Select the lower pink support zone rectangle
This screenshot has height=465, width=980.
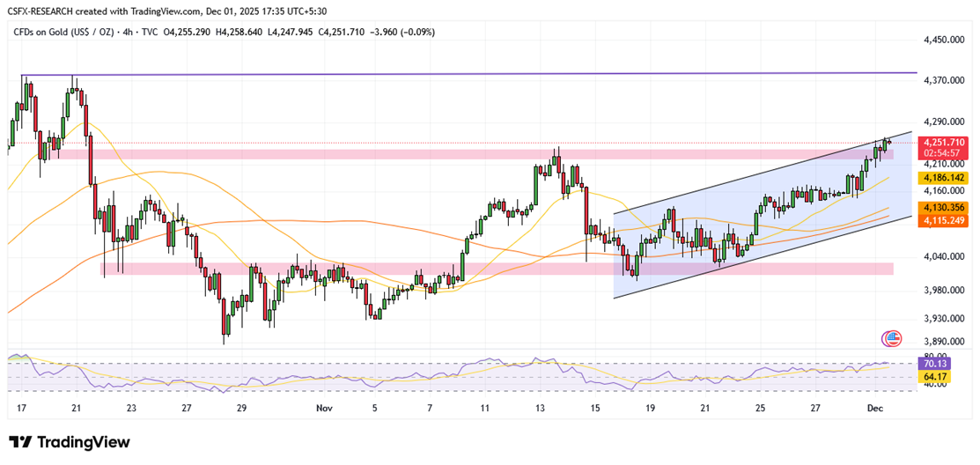tap(440, 268)
